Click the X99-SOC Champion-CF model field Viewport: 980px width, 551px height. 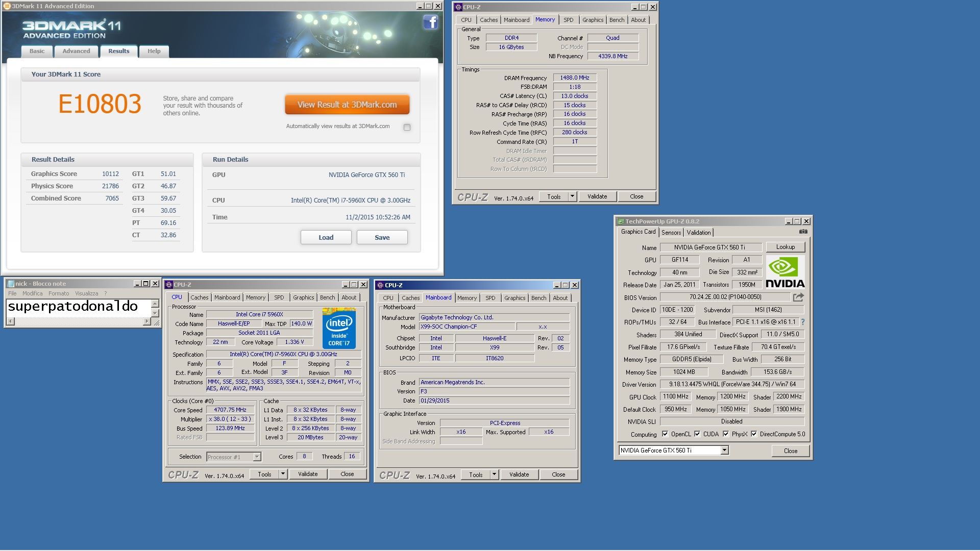[467, 327]
